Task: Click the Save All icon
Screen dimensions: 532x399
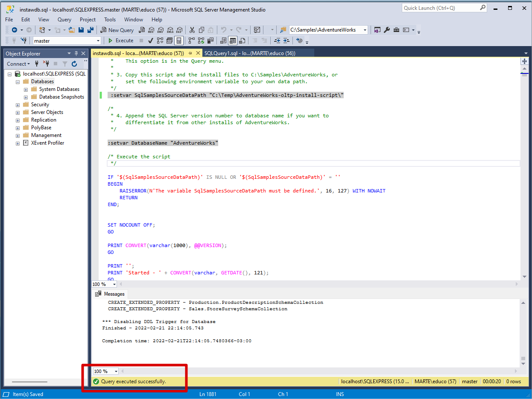Action: [x=90, y=30]
